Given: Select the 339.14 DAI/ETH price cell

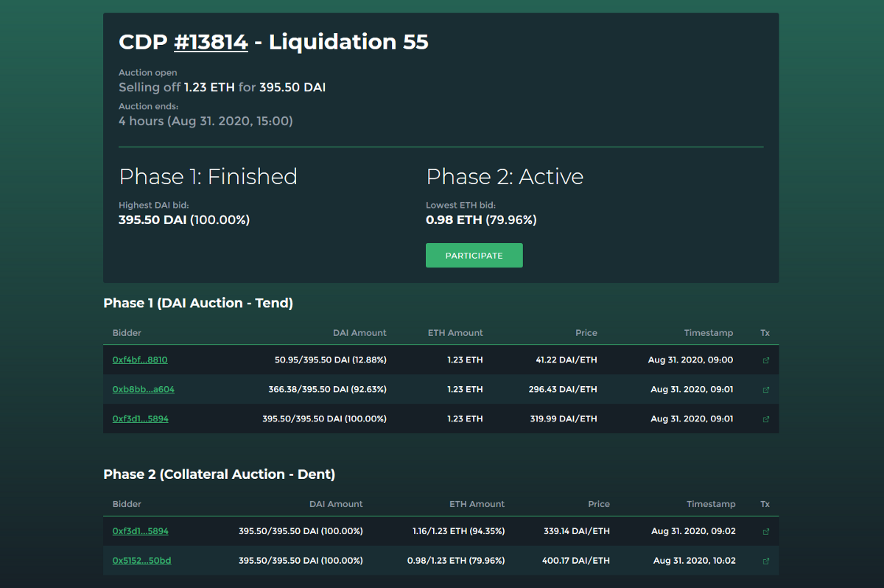Looking at the screenshot, I should click(x=576, y=531).
